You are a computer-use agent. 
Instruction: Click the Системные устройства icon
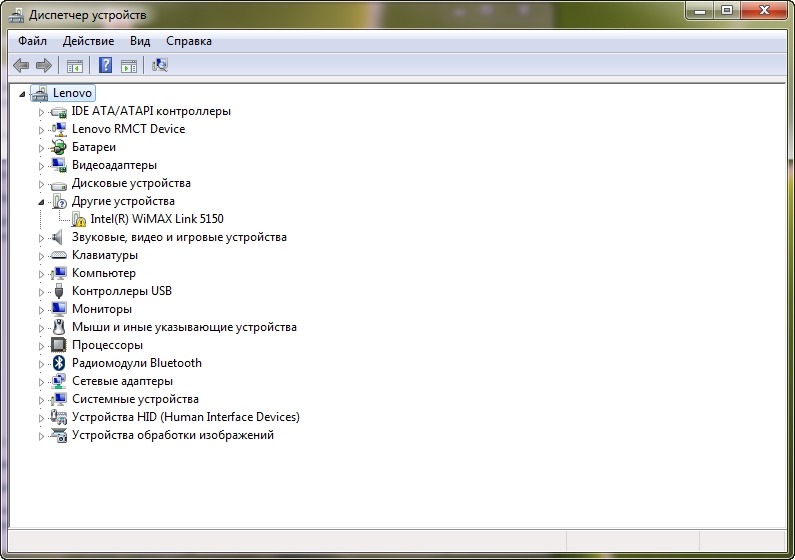pyautogui.click(x=59, y=399)
